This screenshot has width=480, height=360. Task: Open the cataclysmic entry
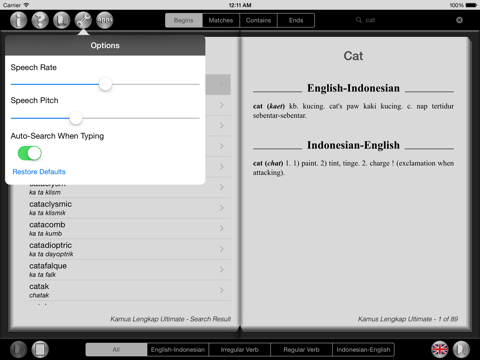pyautogui.click(x=130, y=208)
